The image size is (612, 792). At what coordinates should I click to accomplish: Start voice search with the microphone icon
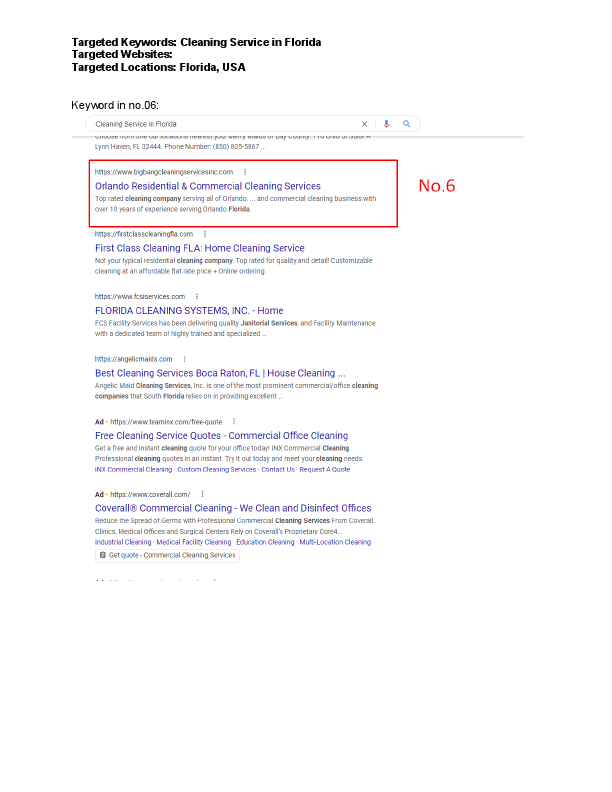(386, 124)
